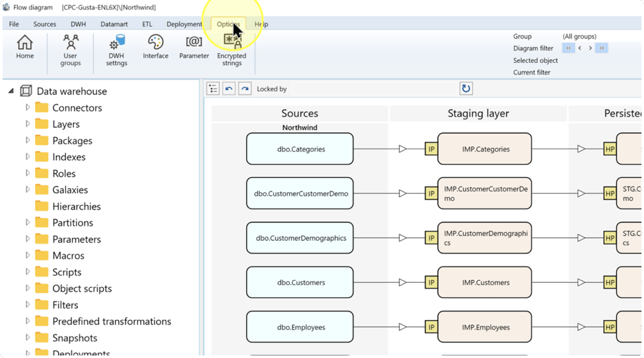The height and width of the screenshot is (358, 644).
Task: Click the redo arrow in diagram toolbar
Action: 245,89
